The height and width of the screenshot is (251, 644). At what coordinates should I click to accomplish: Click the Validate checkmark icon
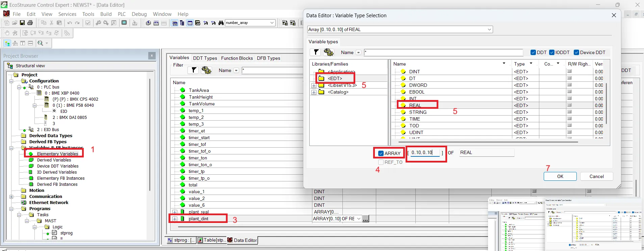click(88, 23)
